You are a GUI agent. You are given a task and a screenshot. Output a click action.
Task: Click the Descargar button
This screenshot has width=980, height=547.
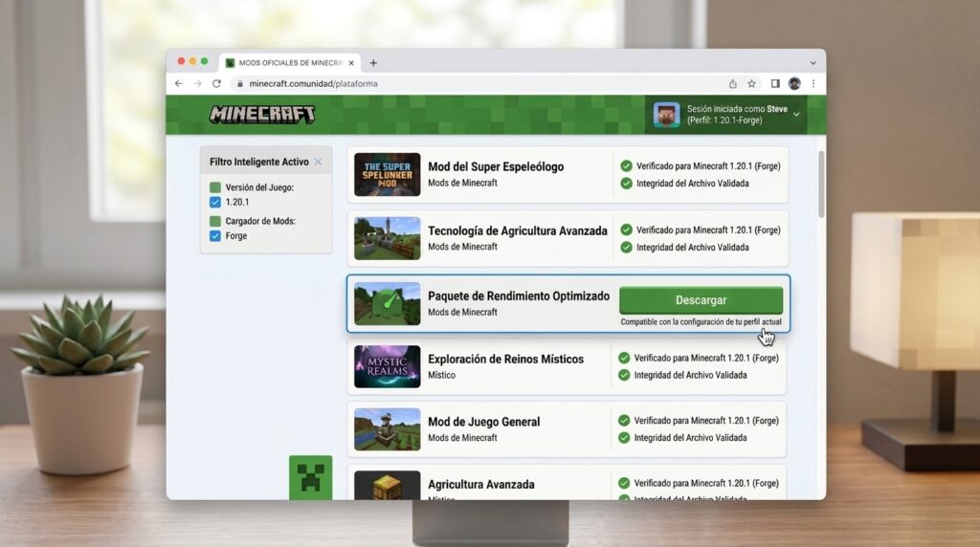(701, 300)
